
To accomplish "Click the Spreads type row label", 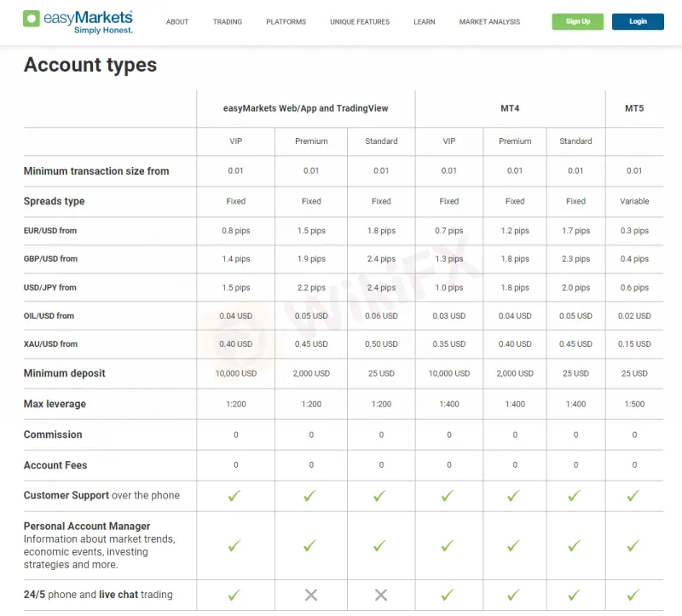I will coord(54,201).
